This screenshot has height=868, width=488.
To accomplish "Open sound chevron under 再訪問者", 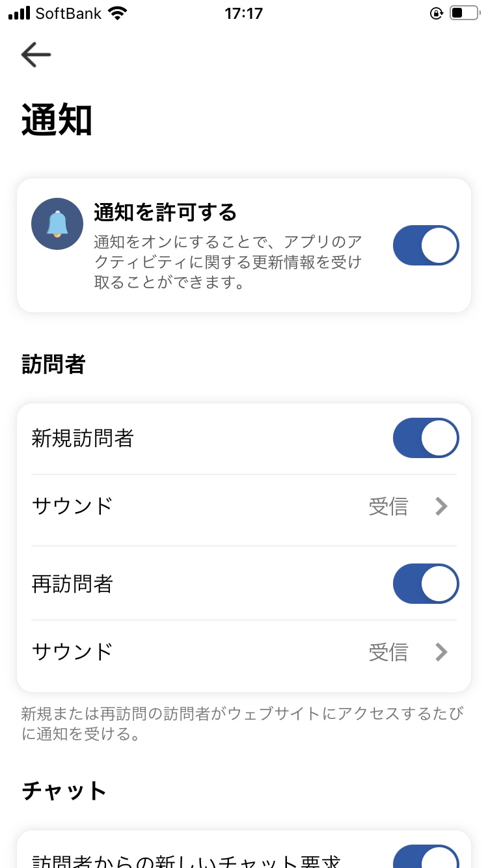I will click(442, 651).
